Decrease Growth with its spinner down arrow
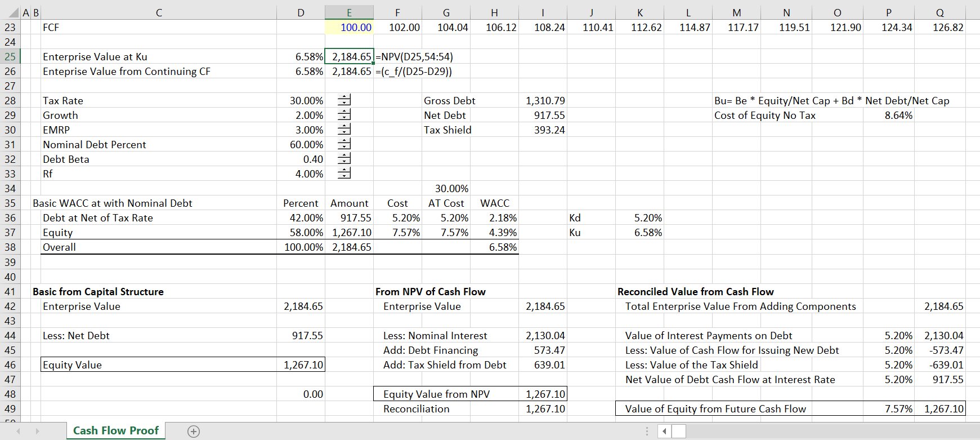Image resolution: width=980 pixels, height=440 pixels. (x=344, y=118)
